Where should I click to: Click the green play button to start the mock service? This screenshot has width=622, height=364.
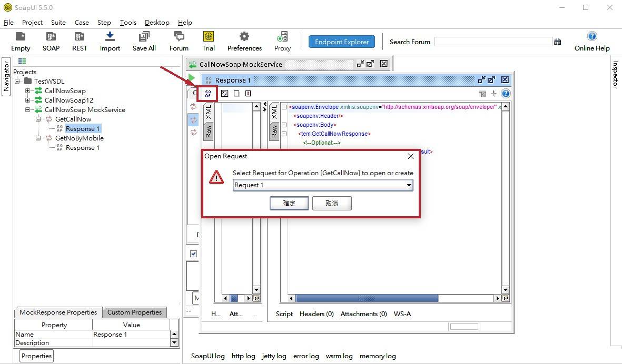pos(192,78)
